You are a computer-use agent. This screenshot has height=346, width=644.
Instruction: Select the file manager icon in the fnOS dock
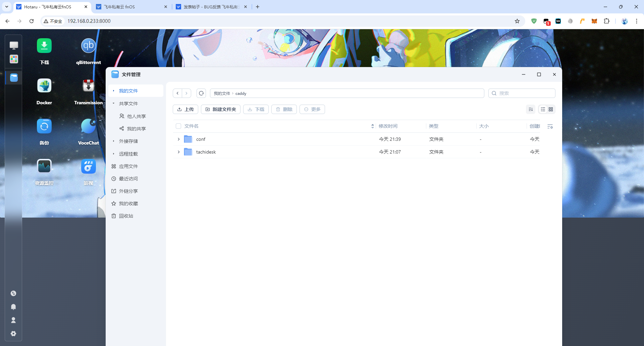(14, 78)
